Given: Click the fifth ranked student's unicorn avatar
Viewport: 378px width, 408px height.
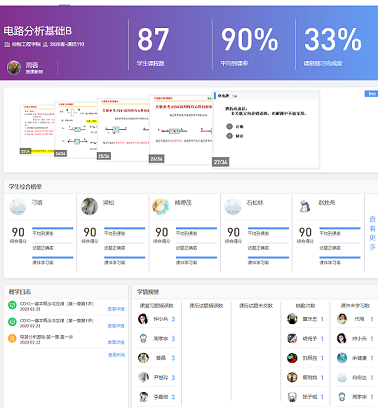Looking at the screenshot, I should pos(304,206).
